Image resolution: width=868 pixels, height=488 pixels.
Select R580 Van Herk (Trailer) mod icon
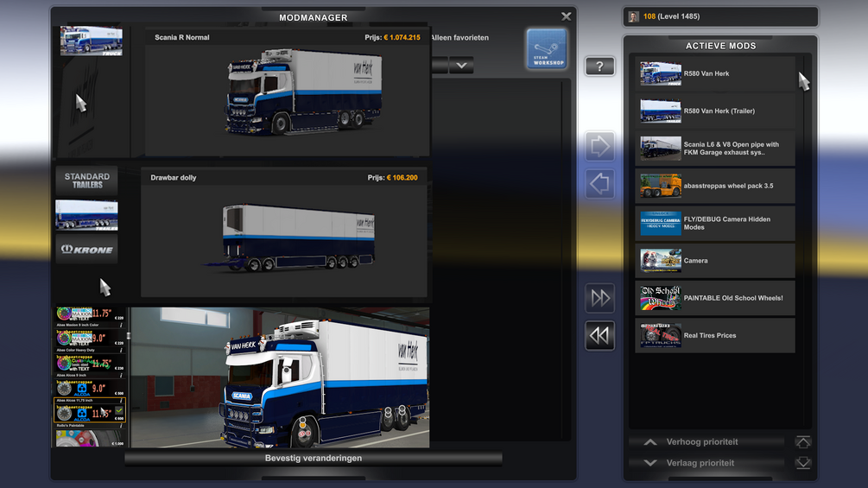pos(661,111)
